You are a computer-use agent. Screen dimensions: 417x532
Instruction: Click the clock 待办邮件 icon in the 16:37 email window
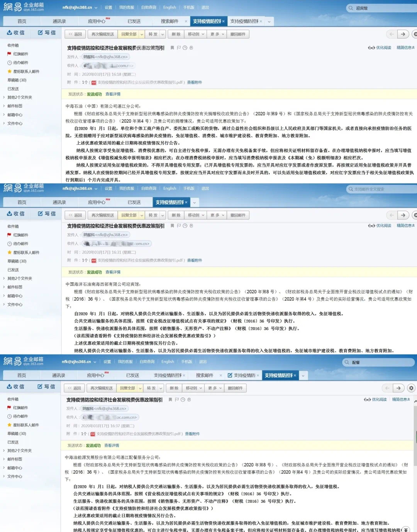(x=9, y=416)
